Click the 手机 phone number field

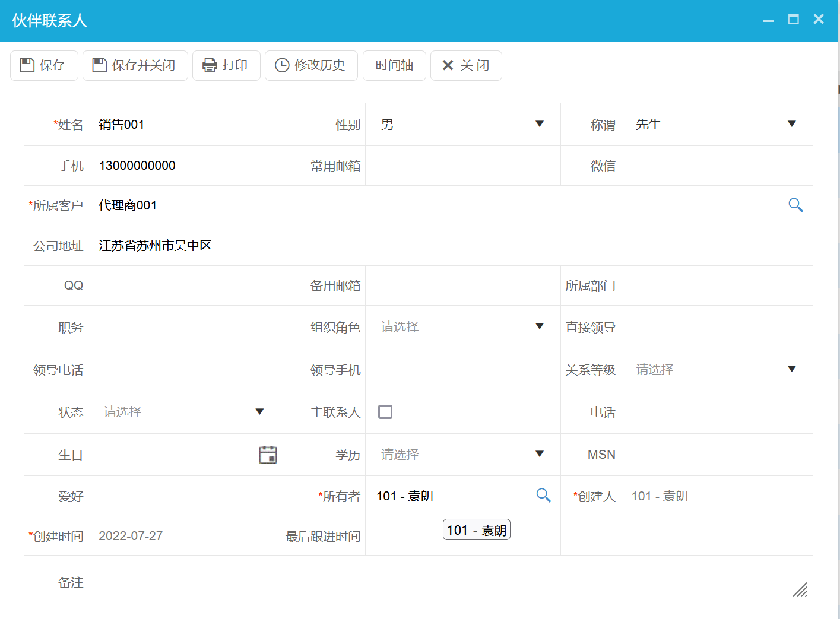point(184,166)
